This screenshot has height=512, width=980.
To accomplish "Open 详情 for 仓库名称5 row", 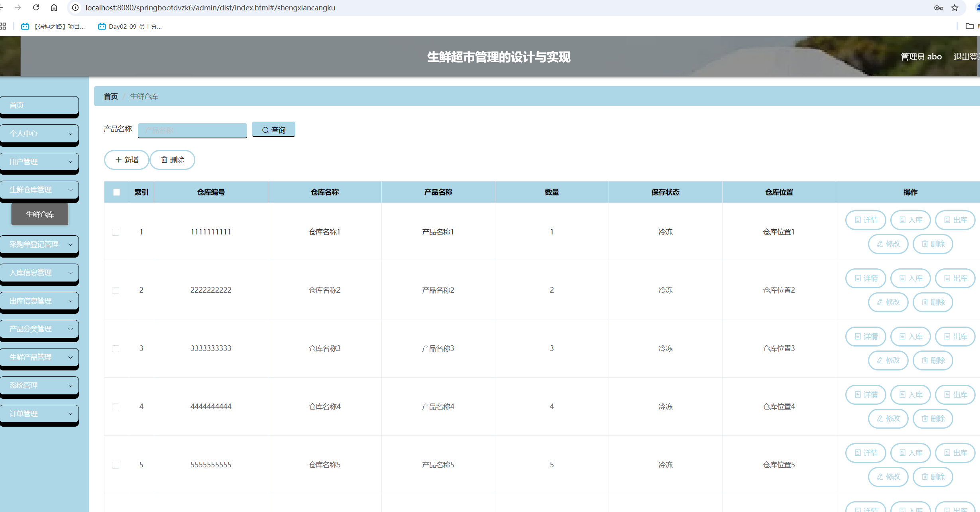I will pyautogui.click(x=866, y=453).
